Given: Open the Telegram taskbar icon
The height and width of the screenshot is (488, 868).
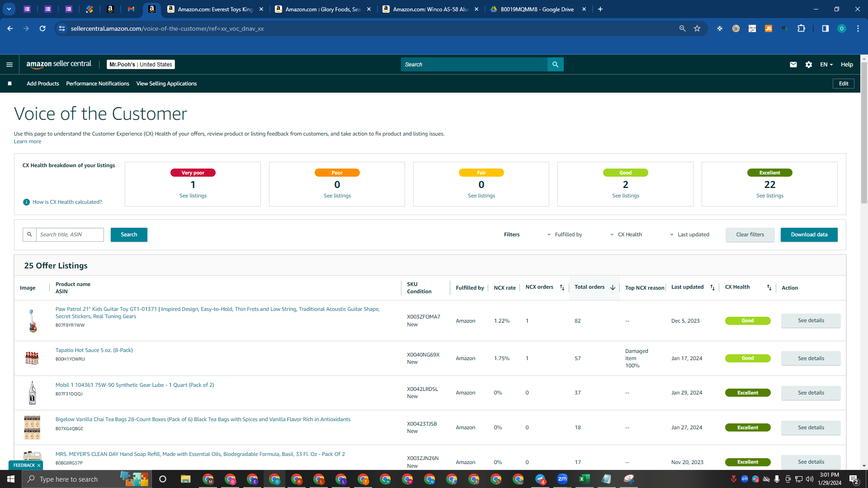Looking at the screenshot, I should [x=540, y=479].
